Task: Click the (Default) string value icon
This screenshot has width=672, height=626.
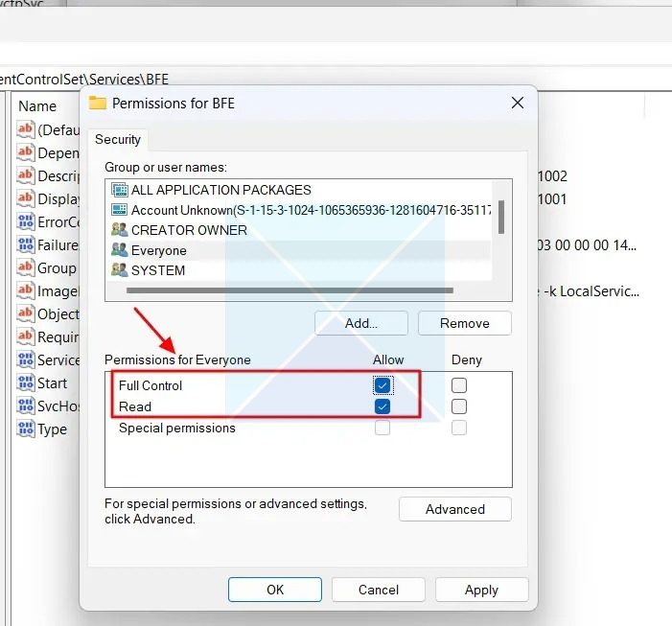Action: click(x=26, y=129)
